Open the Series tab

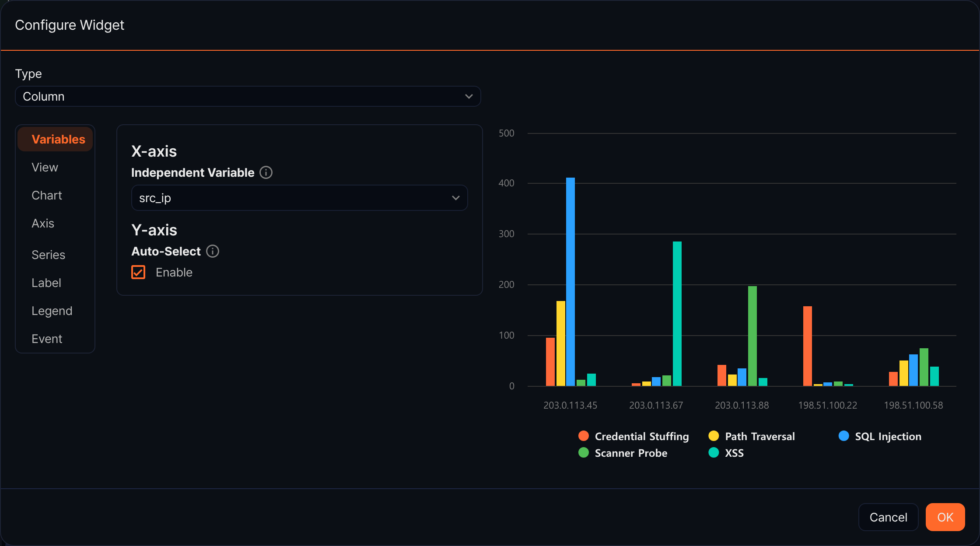coord(48,255)
